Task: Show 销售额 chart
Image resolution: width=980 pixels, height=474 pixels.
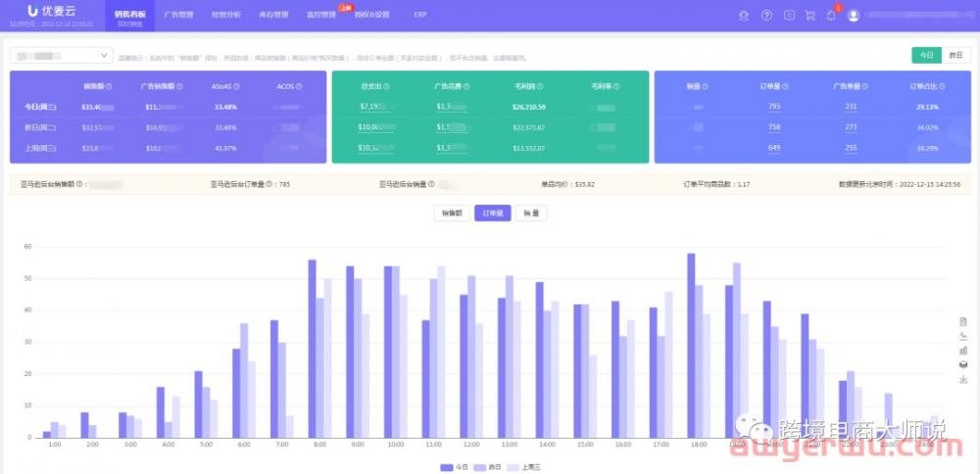Action: [452, 213]
